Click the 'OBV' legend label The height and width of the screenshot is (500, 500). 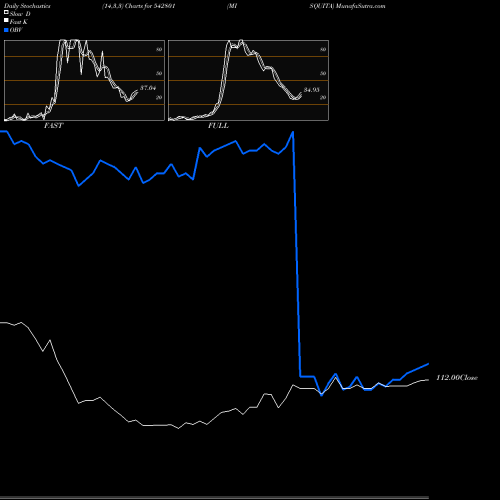[16, 30]
